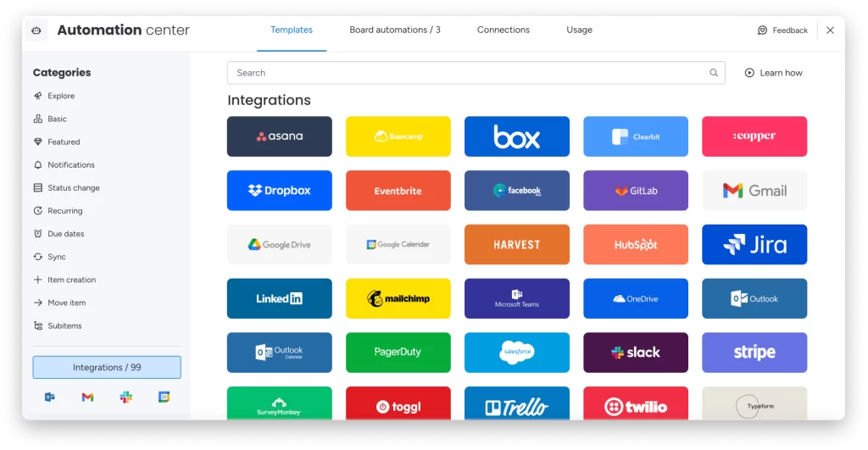Click the Feedback button

pos(782,30)
